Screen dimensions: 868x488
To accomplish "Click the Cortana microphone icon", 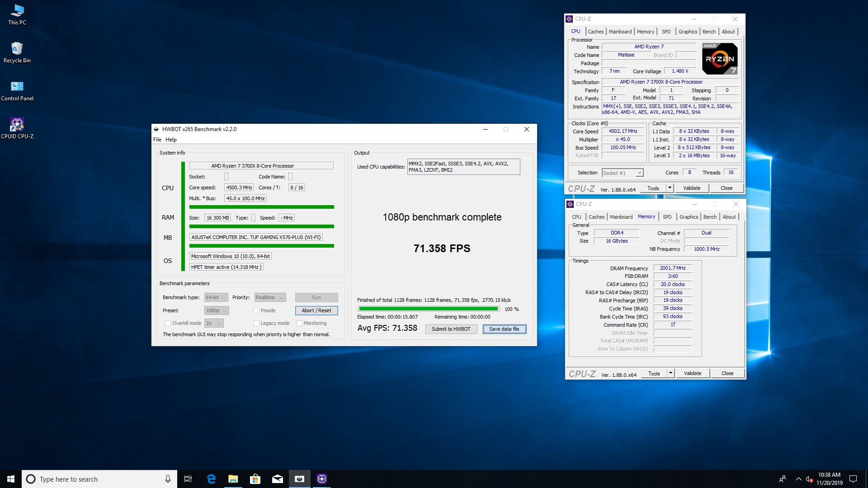I will point(168,479).
